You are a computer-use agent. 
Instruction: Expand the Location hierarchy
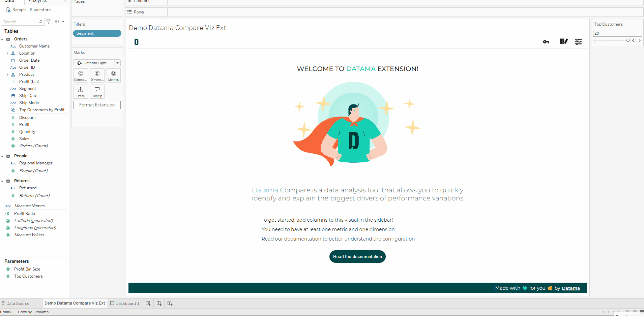(7, 53)
